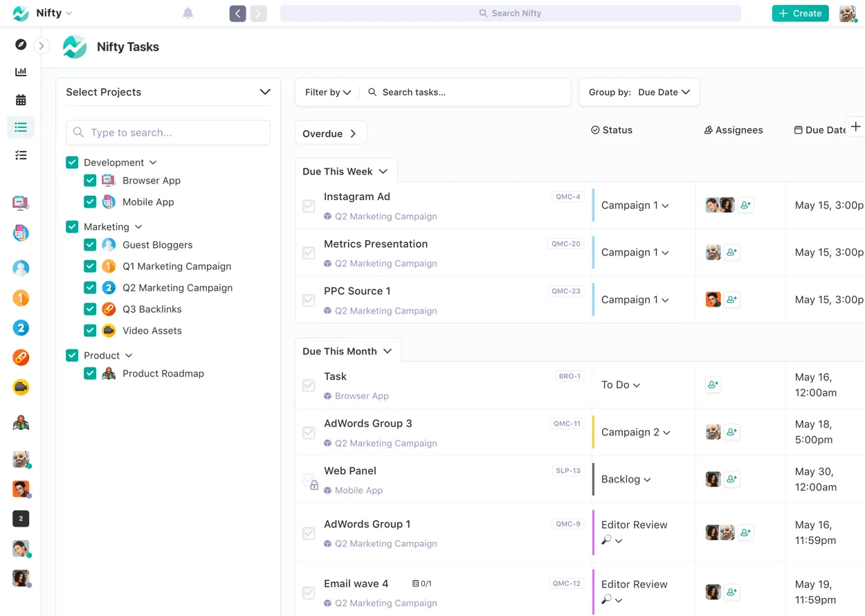Expand the Overdue group
Viewport: 865px width, 616px height.
[x=331, y=132]
